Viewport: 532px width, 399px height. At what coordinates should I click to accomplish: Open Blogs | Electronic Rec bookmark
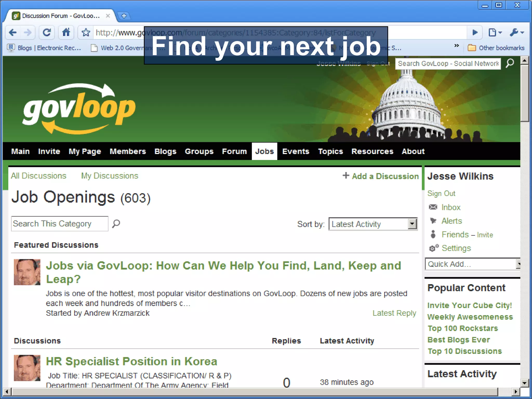pyautogui.click(x=44, y=48)
